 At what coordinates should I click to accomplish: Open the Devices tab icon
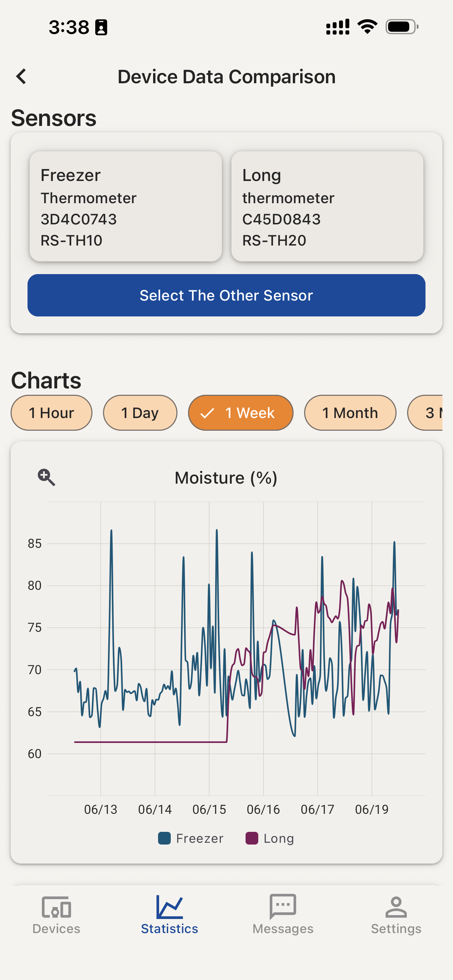[x=56, y=907]
